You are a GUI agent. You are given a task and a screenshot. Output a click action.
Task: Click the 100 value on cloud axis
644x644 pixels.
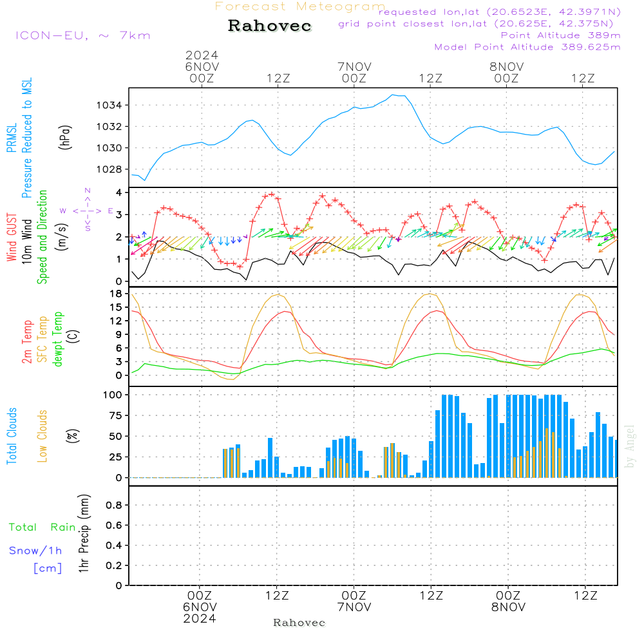click(113, 395)
